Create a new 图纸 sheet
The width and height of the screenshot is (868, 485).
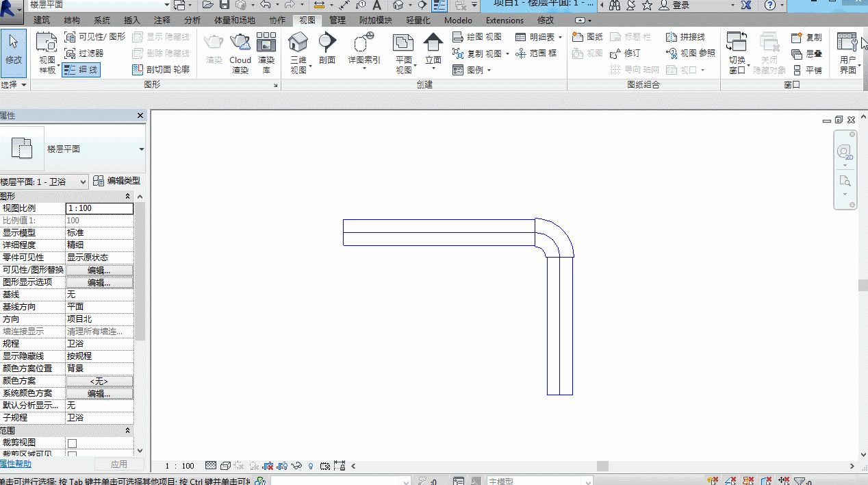(587, 37)
